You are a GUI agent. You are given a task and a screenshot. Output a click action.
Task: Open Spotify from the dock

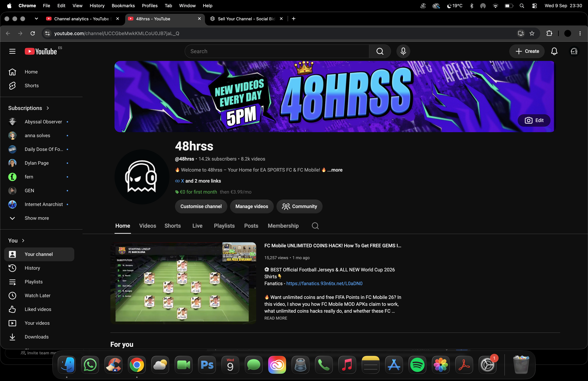417,365
